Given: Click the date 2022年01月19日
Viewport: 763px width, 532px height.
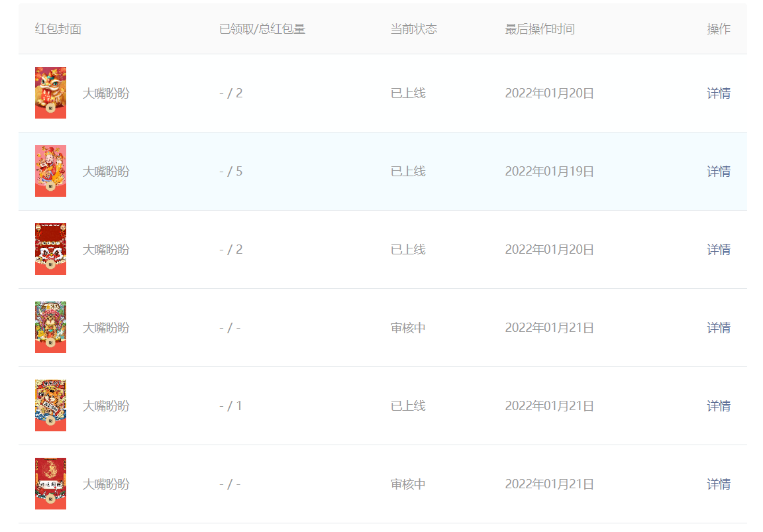Looking at the screenshot, I should 548,171.
